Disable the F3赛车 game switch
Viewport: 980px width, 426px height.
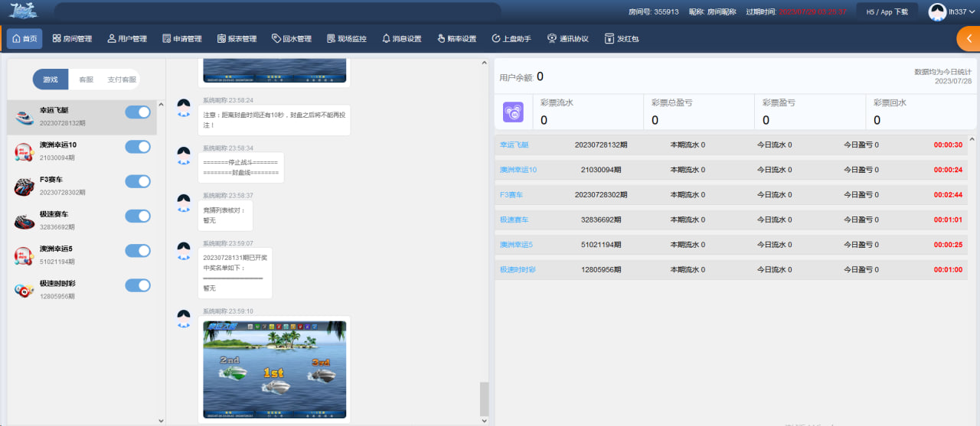[x=138, y=181]
